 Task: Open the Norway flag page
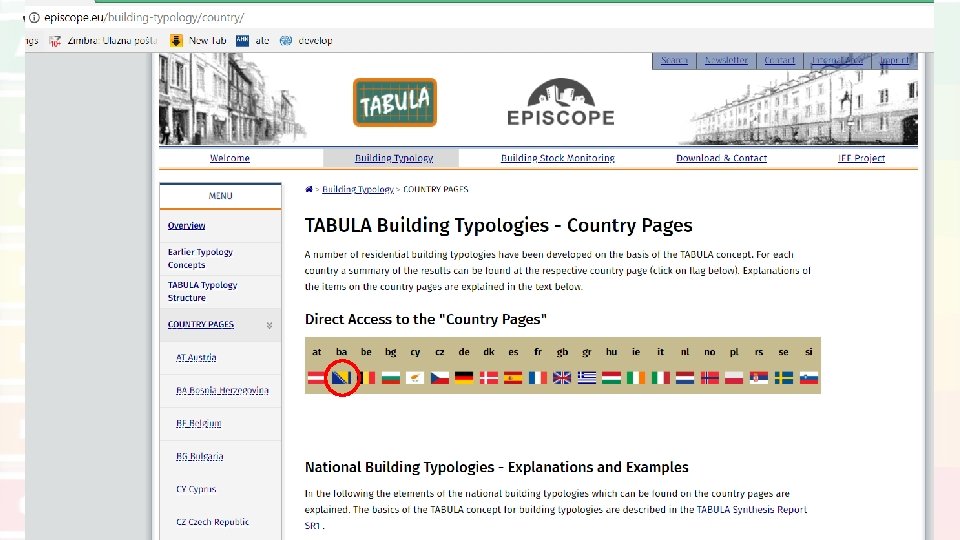point(710,378)
